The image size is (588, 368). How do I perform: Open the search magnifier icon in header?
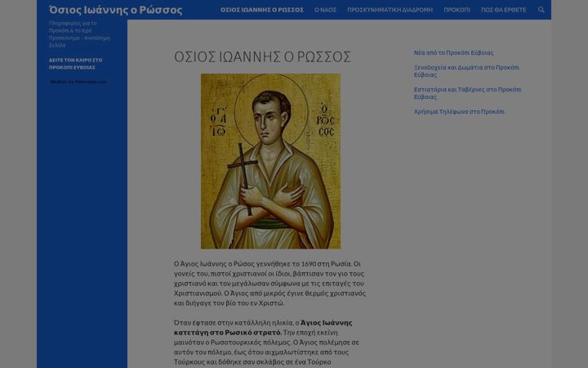[x=541, y=10]
